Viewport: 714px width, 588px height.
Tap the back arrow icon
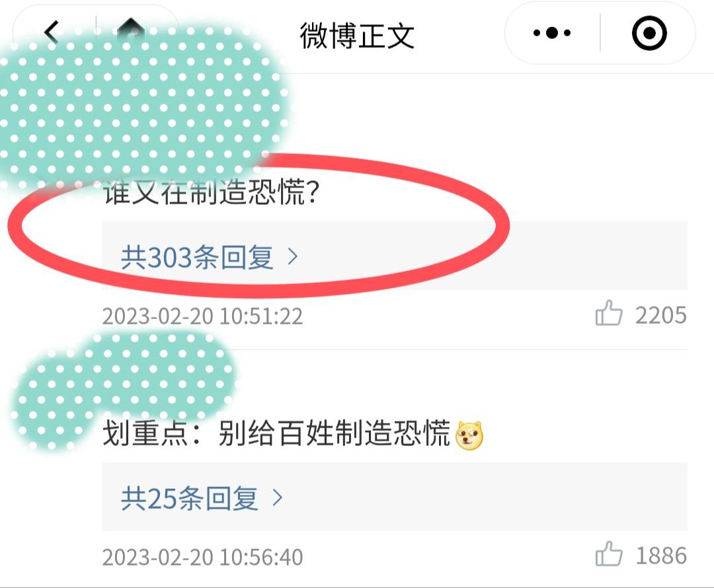[52, 32]
